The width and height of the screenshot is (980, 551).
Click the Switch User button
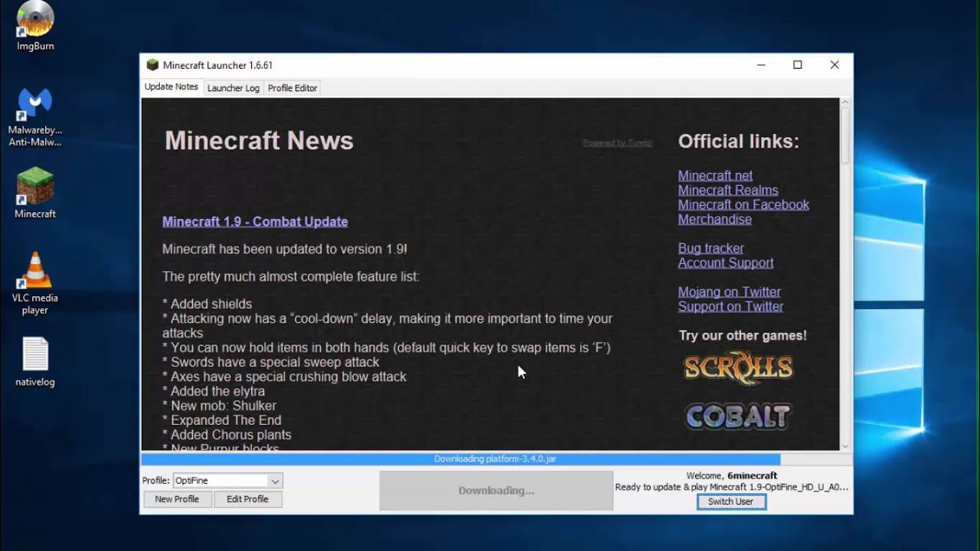(x=731, y=502)
